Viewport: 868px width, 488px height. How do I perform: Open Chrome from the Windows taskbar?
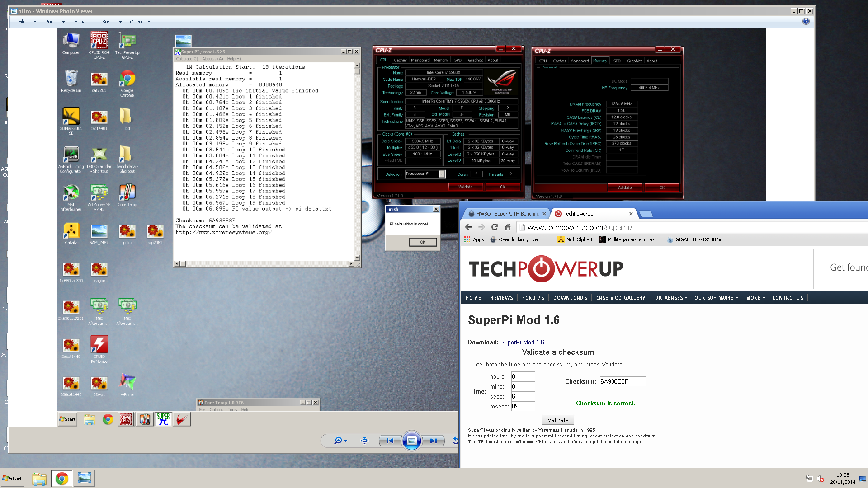pyautogui.click(x=62, y=479)
